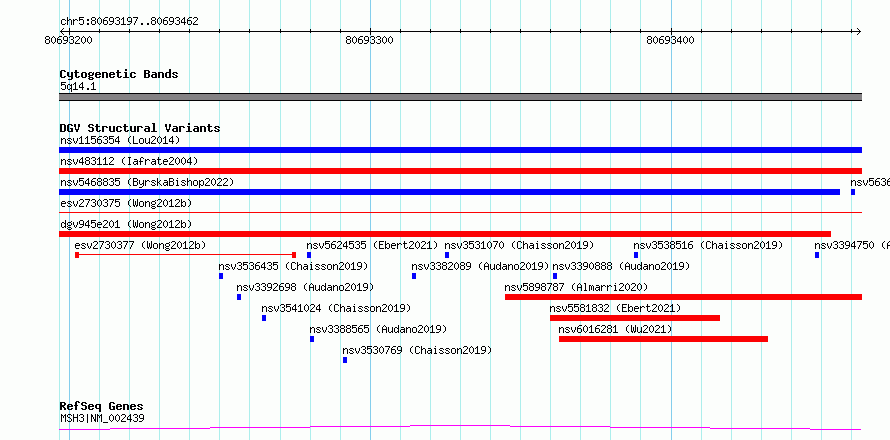The height and width of the screenshot is (440, 890).
Task: Click the 80693200 ruler coordinate
Action: (69, 40)
